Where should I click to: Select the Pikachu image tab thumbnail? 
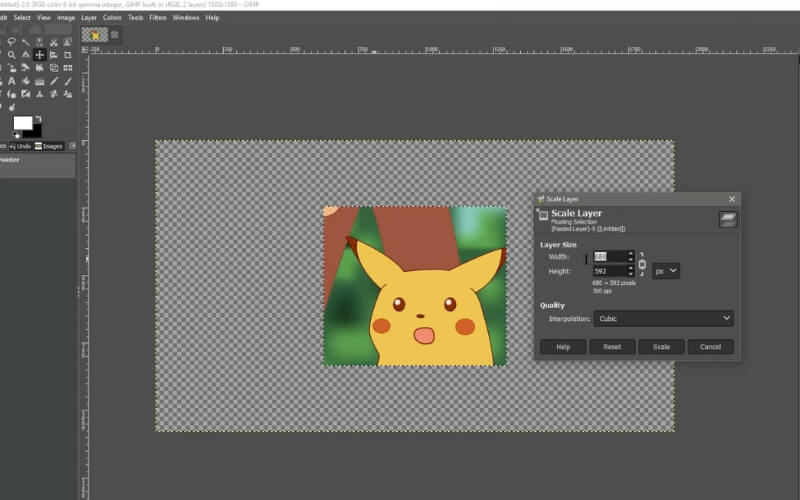coord(95,35)
